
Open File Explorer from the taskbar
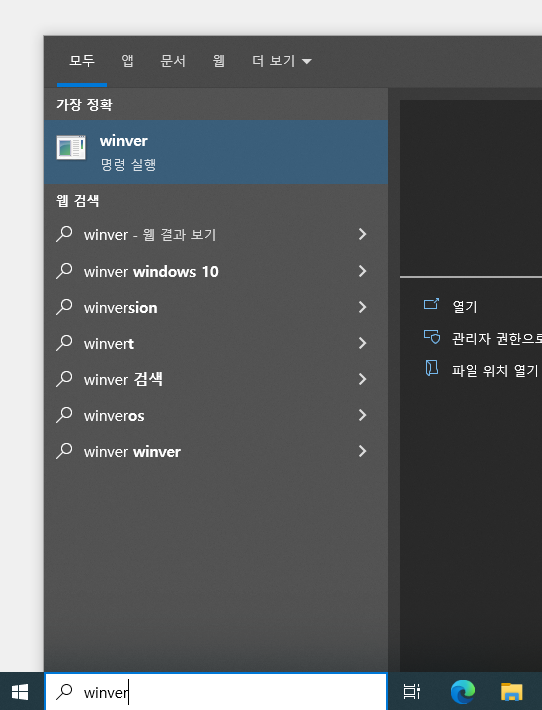512,692
